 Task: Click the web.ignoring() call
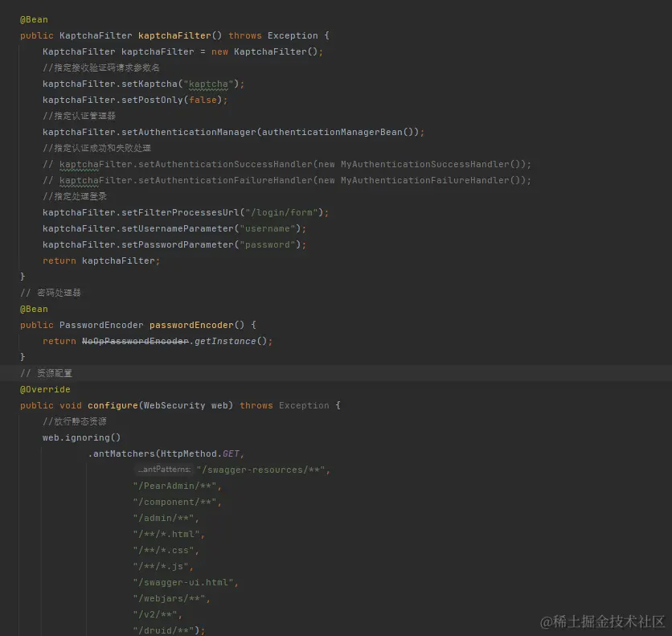click(x=81, y=437)
